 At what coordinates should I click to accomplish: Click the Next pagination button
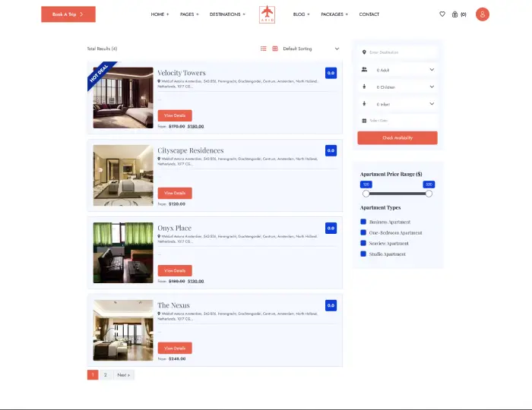click(123, 375)
